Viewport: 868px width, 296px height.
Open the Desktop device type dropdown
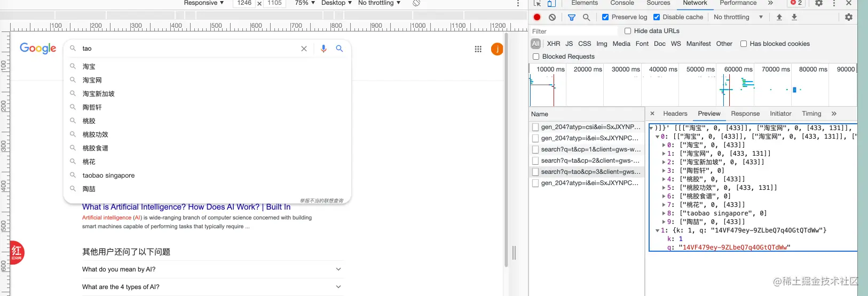[336, 3]
